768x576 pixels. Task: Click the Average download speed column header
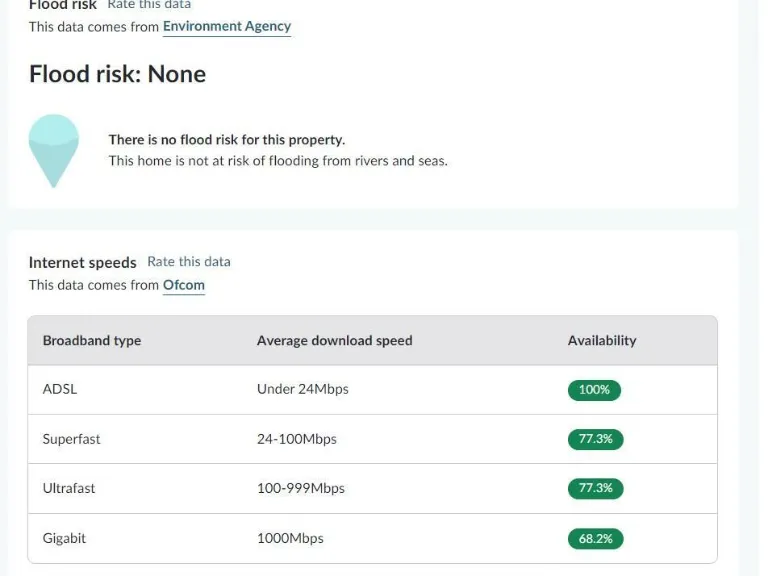(334, 341)
